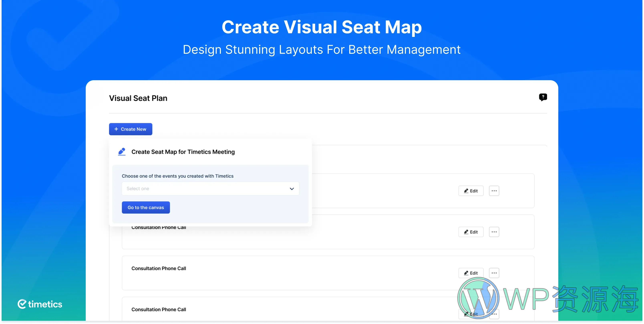This screenshot has width=644, height=324.
Task: Click the 'Choose one of the events' label
Action: pos(177,176)
